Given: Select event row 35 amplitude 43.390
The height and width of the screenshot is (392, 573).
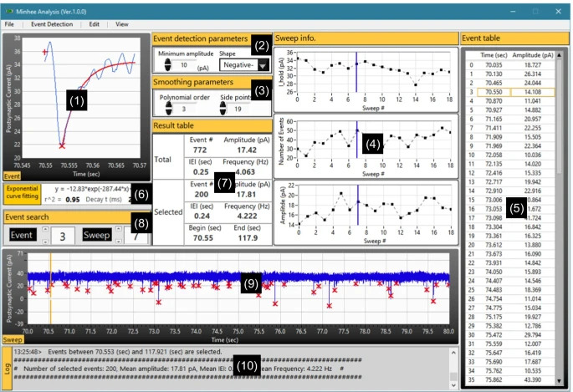Looking at the screenshot, I should coord(533,380).
